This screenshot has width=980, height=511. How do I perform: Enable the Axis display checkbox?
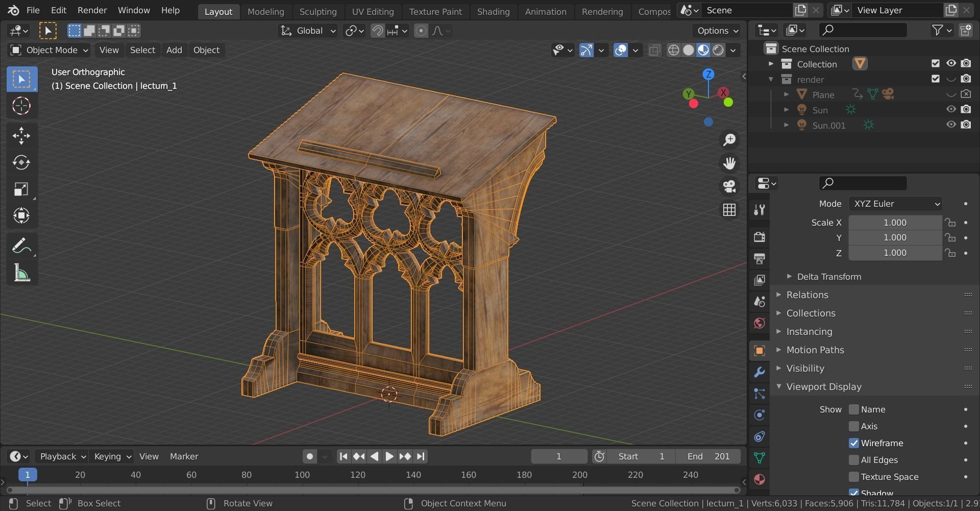853,426
